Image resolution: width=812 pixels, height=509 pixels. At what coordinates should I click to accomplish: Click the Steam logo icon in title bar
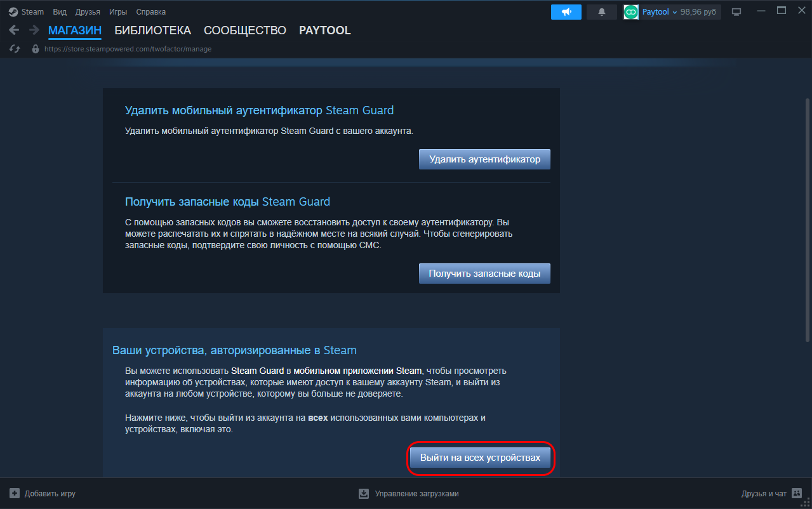pos(13,11)
